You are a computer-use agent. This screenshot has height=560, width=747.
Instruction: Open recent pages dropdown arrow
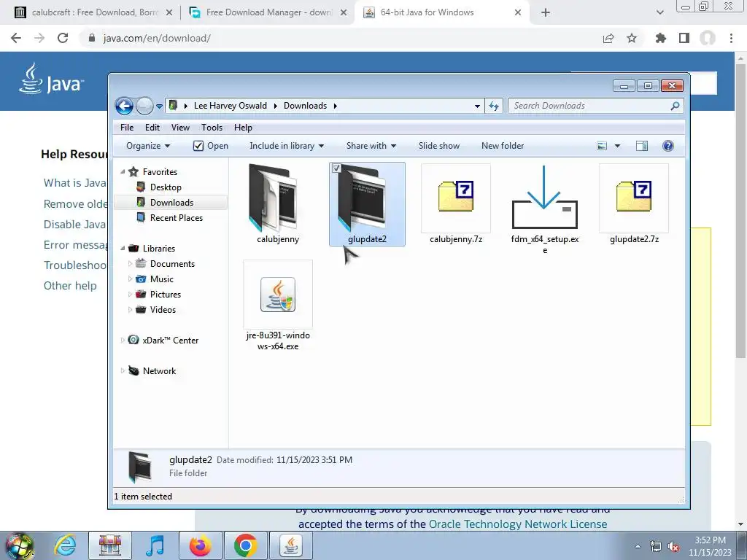(x=159, y=106)
